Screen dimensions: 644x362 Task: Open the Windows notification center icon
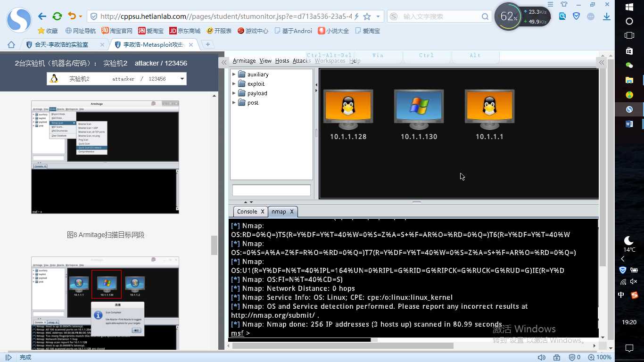pyautogui.click(x=629, y=348)
